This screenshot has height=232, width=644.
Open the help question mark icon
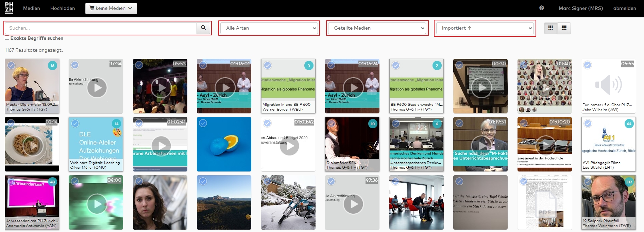(x=541, y=8)
